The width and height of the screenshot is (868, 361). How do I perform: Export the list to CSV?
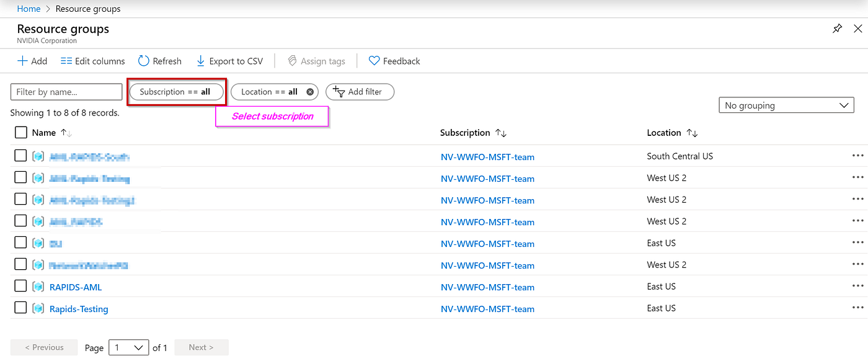(229, 61)
